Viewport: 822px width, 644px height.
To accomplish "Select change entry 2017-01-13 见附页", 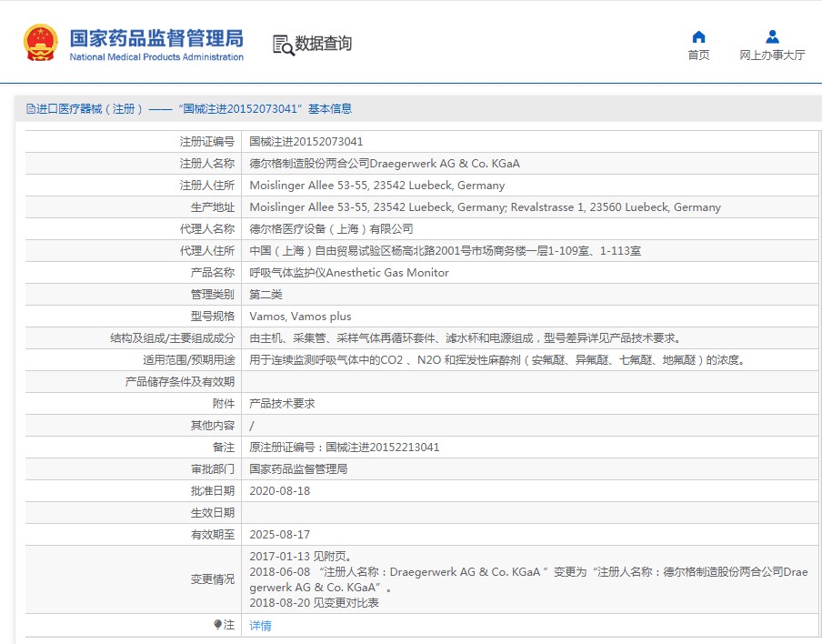I will pos(301,557).
